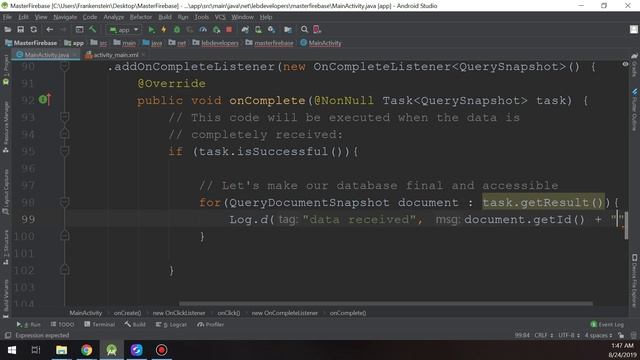Navigate Back with the left arrow icon
The image size is (640, 360).
(x=49, y=29)
